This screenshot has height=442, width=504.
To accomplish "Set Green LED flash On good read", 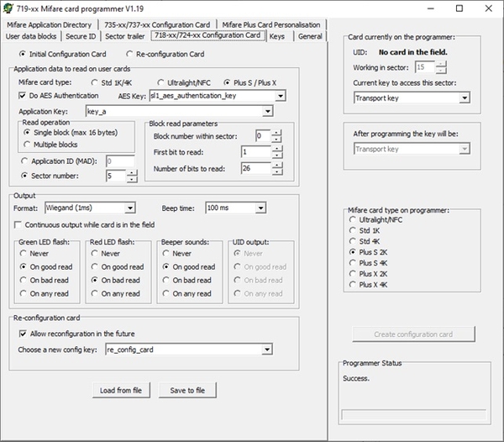I will 46,267.
